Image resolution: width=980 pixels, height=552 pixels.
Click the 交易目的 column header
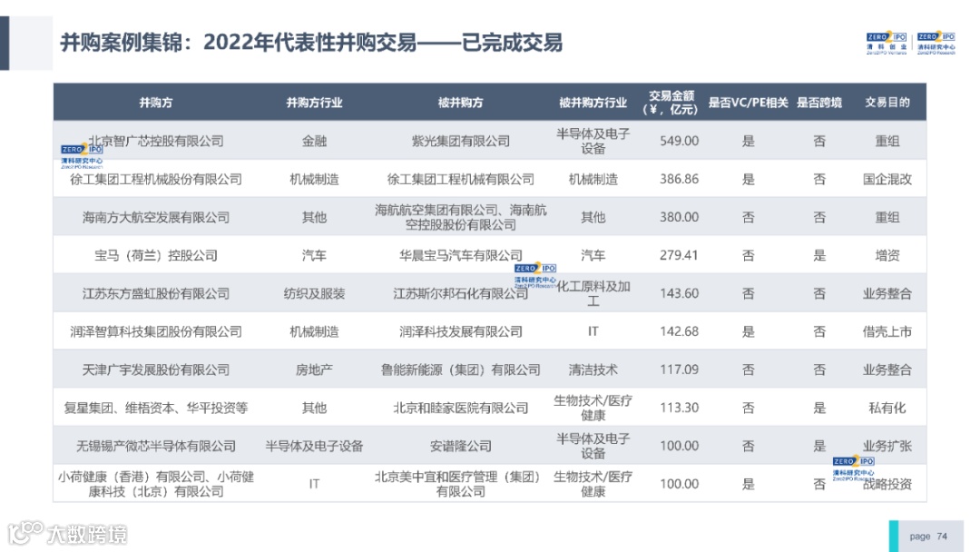887,103
